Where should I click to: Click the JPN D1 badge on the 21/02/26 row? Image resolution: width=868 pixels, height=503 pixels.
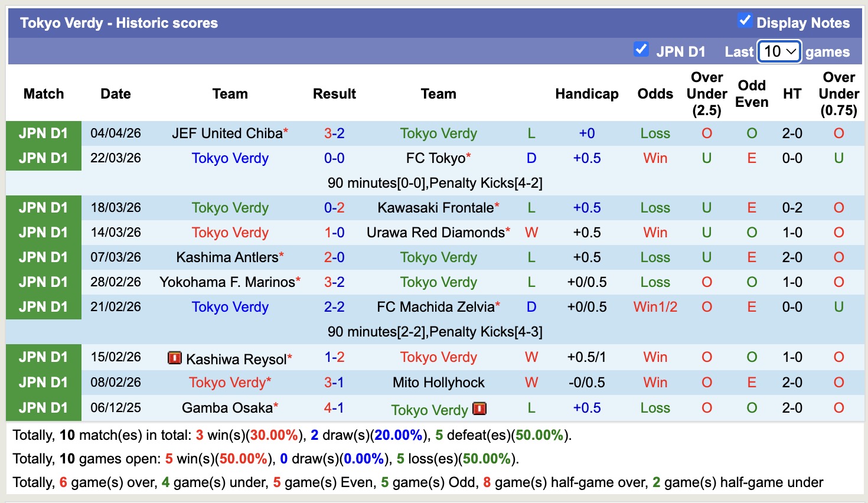[x=43, y=306]
